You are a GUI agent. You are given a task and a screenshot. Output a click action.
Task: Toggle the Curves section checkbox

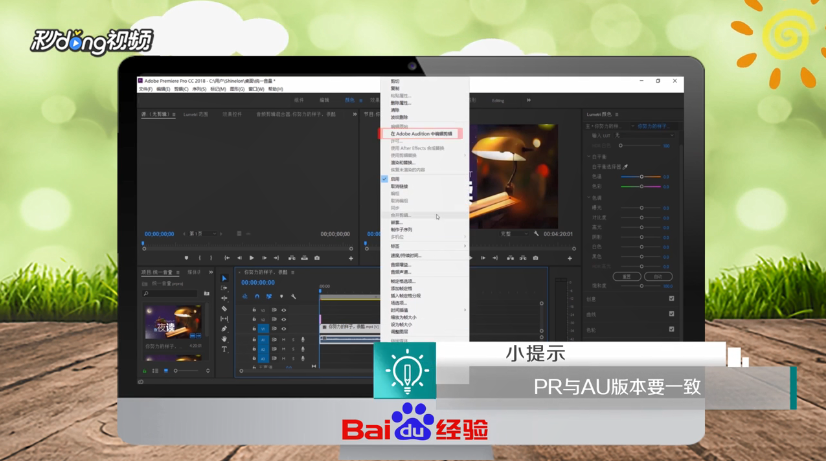pos(672,314)
